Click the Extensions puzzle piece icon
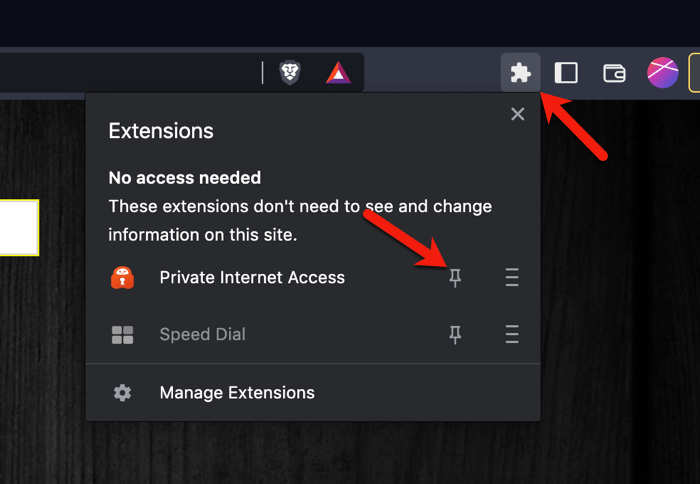Screen dimensions: 700x484 (x=520, y=73)
